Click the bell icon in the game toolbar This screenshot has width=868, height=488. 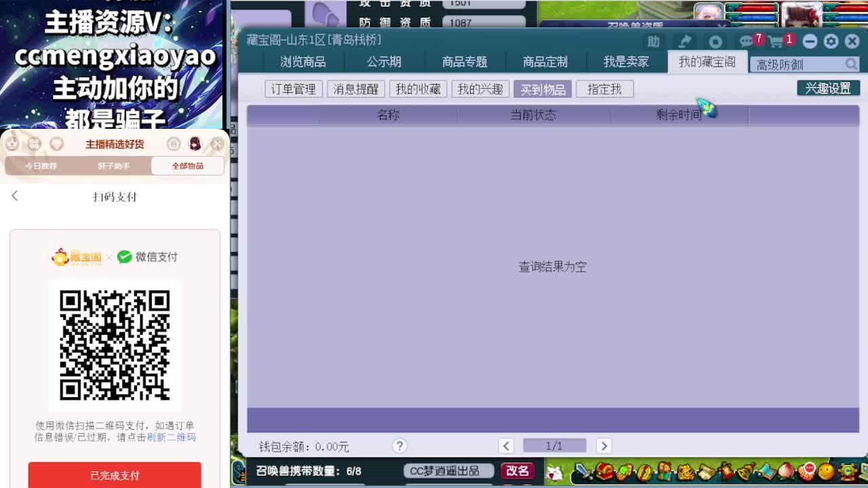click(745, 471)
